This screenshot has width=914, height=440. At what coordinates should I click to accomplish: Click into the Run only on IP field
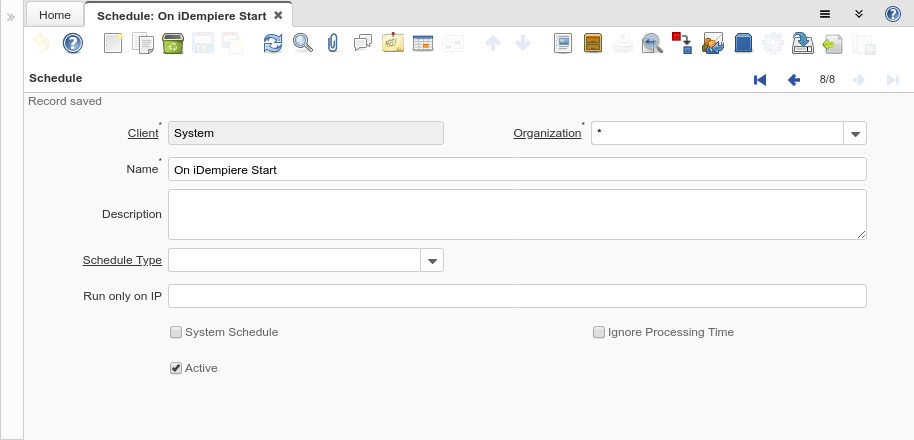point(517,296)
